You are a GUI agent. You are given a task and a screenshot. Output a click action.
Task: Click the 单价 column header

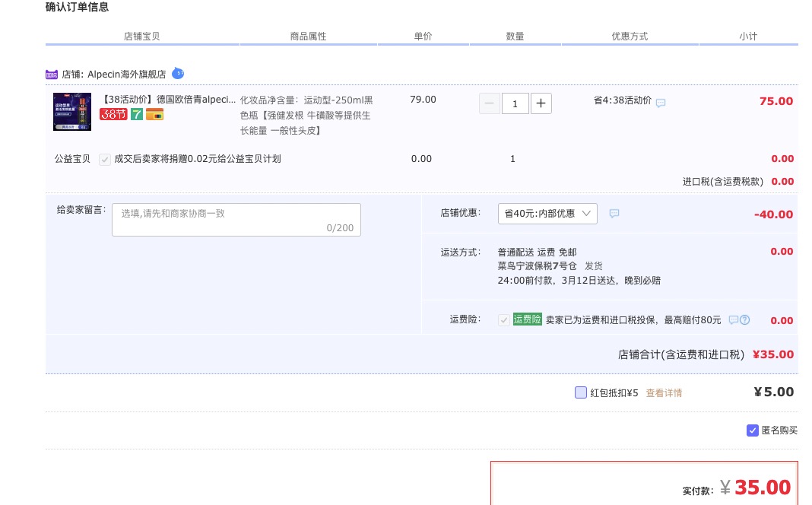point(423,37)
